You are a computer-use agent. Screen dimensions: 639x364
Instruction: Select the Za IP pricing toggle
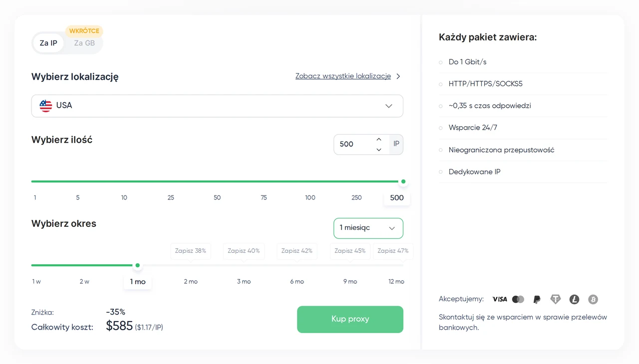pyautogui.click(x=48, y=43)
